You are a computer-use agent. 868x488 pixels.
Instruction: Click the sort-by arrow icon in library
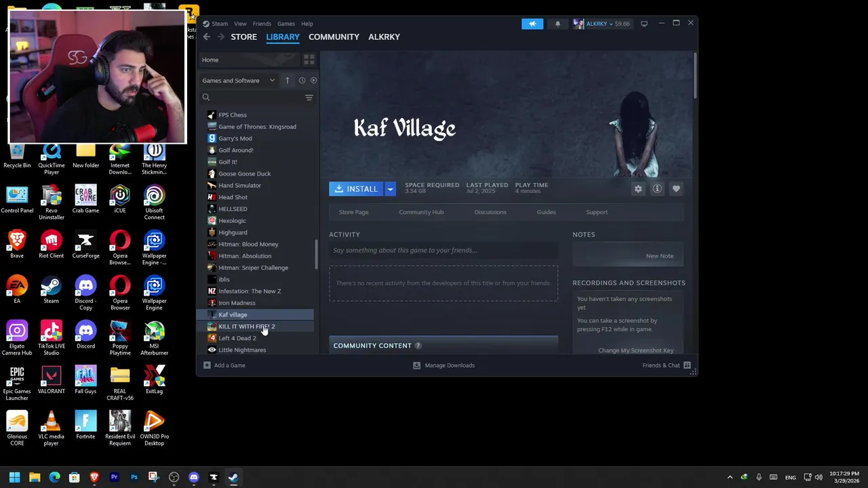tap(287, 80)
